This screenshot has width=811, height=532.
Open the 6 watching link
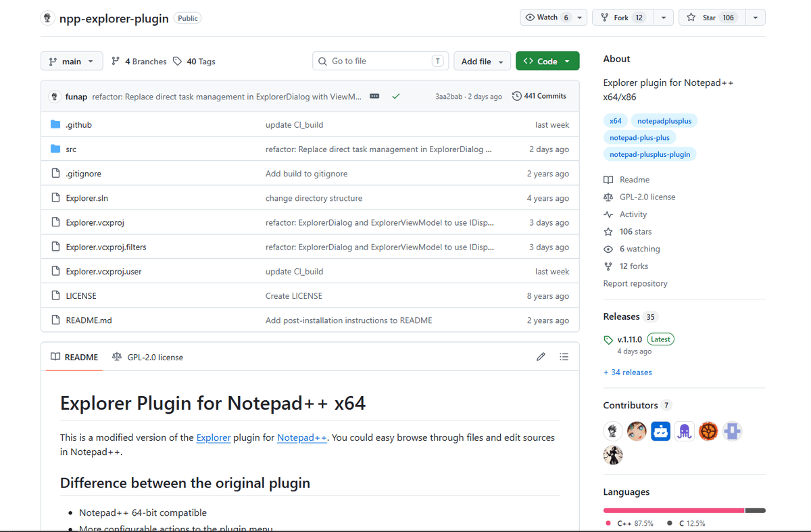coord(632,249)
